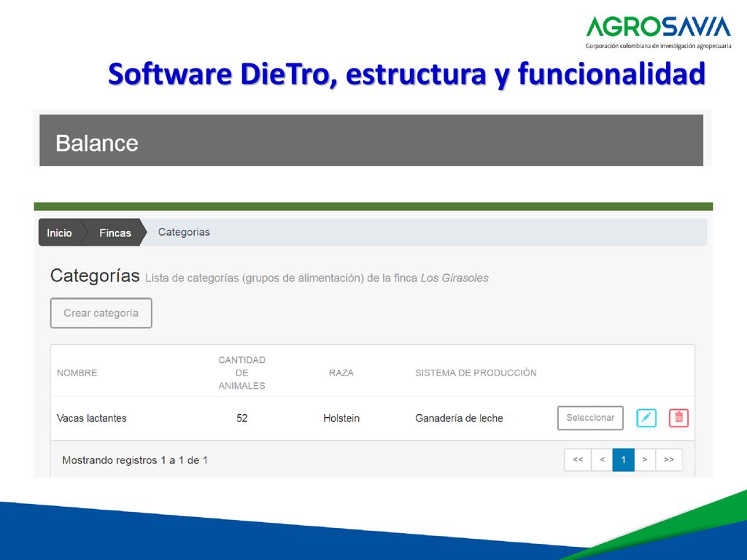Jump to first page with << button
This screenshot has width=747, height=560.
(x=578, y=459)
